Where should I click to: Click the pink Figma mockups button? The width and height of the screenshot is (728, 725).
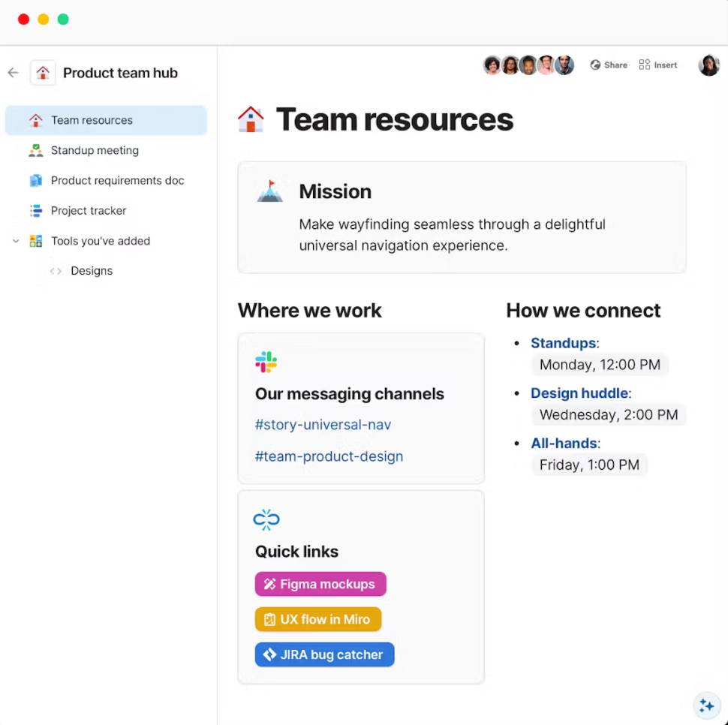tap(320, 584)
